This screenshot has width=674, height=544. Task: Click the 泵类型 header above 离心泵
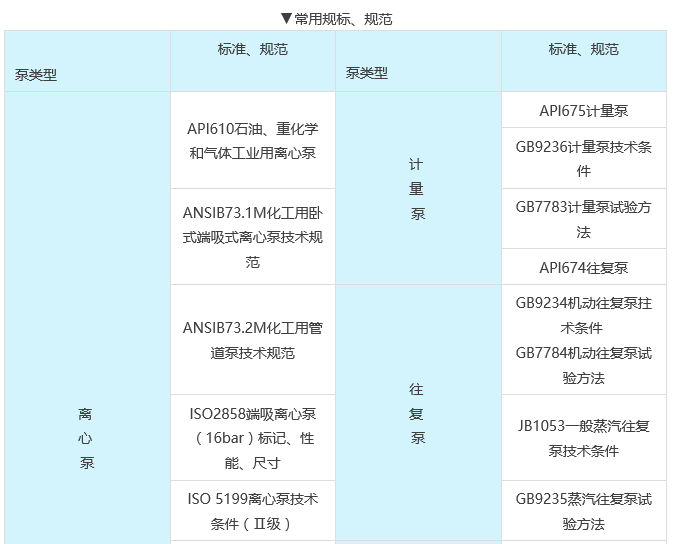(36, 74)
